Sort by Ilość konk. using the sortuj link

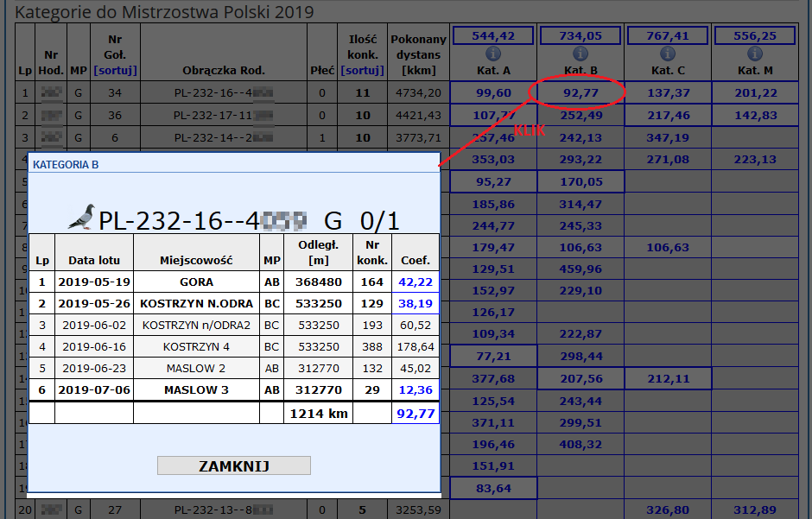point(363,70)
